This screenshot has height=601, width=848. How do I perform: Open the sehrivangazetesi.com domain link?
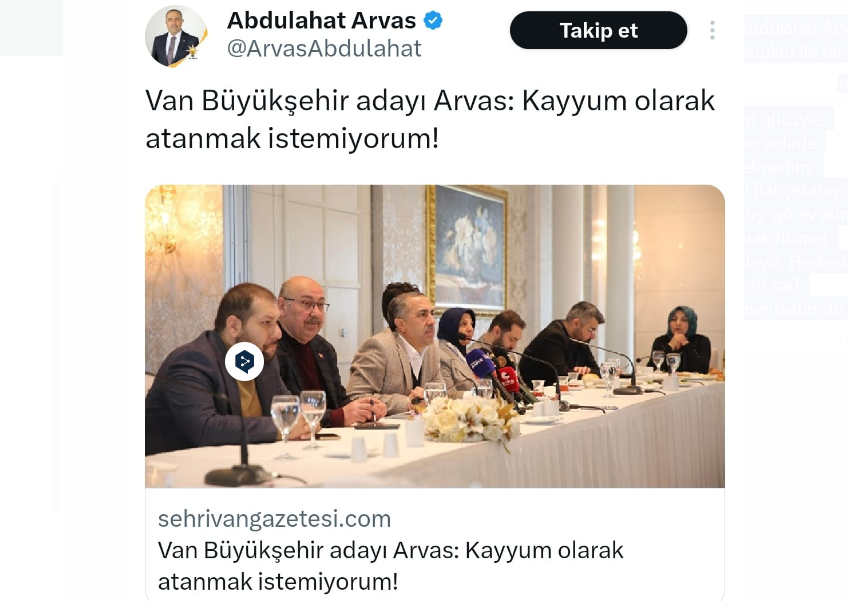click(x=274, y=519)
